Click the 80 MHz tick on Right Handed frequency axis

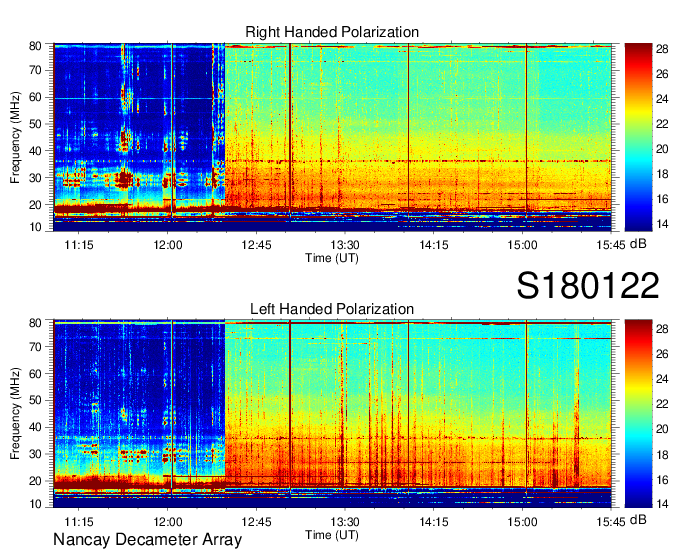[36, 46]
